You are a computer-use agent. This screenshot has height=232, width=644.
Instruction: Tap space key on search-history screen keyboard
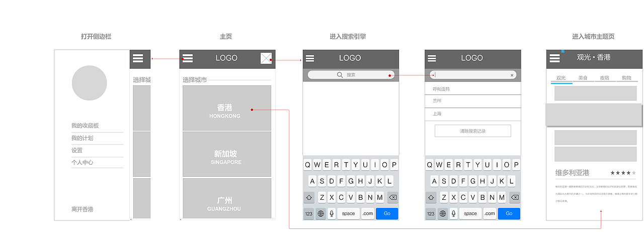tap(470, 213)
